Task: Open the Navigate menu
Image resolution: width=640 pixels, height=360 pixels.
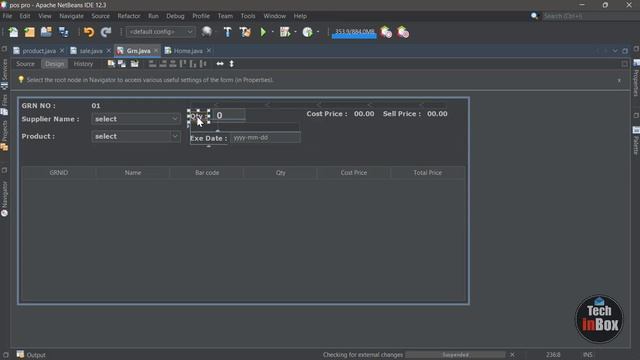Action: tap(71, 16)
